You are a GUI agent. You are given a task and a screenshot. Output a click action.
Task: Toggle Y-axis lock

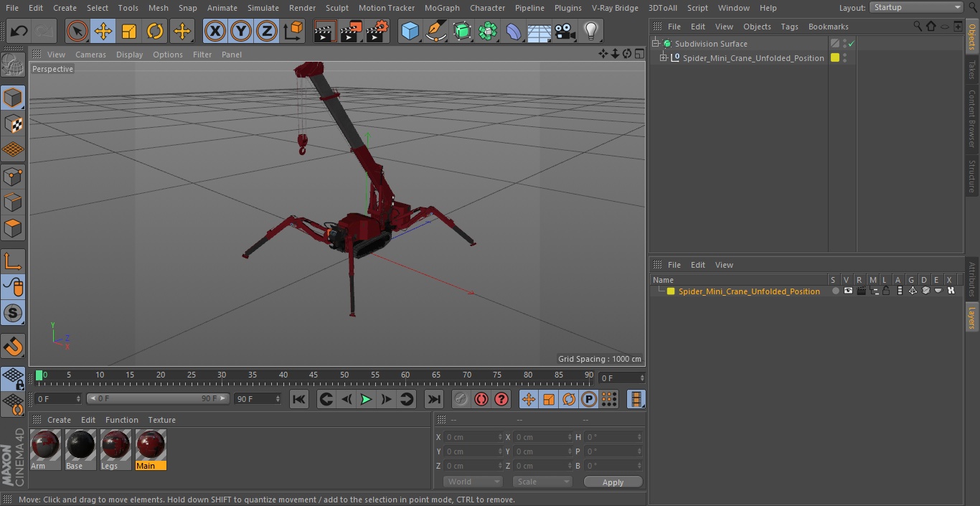(241, 31)
